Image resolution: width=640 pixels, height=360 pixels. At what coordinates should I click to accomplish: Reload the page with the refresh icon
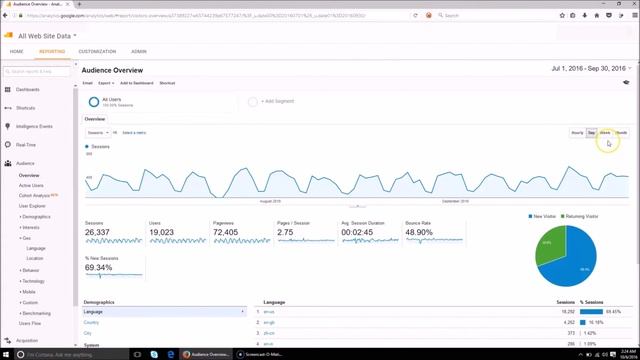tap(415, 16)
